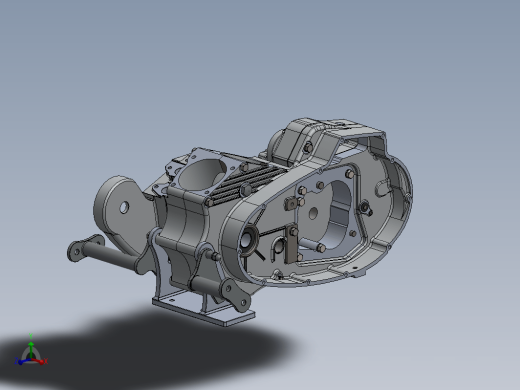Select the cylinder bore opening on top of the crankcase
The image size is (520, 390).
coord(201,174)
